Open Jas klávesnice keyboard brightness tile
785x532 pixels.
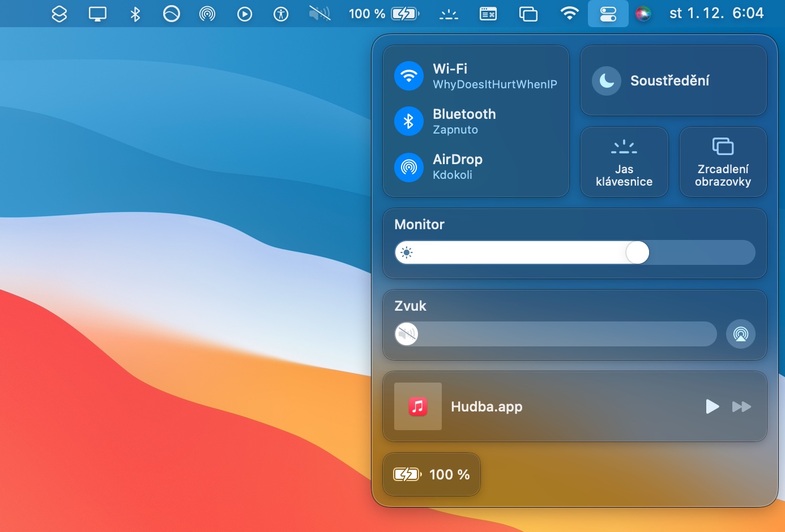[624, 162]
